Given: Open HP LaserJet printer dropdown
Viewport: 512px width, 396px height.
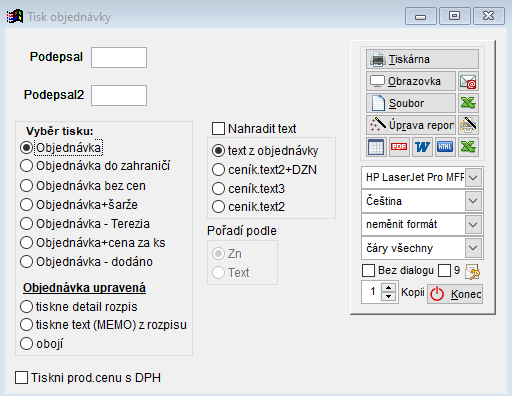Looking at the screenshot, I should pos(473,177).
